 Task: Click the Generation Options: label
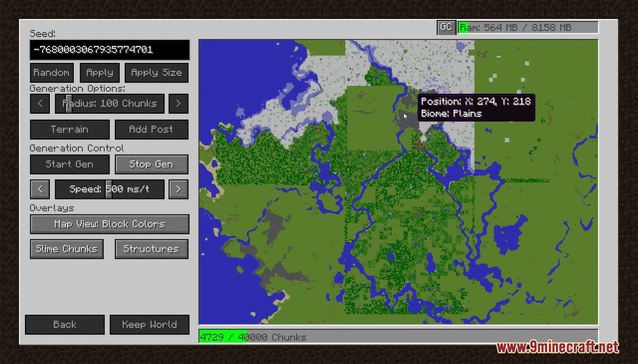click(x=77, y=88)
